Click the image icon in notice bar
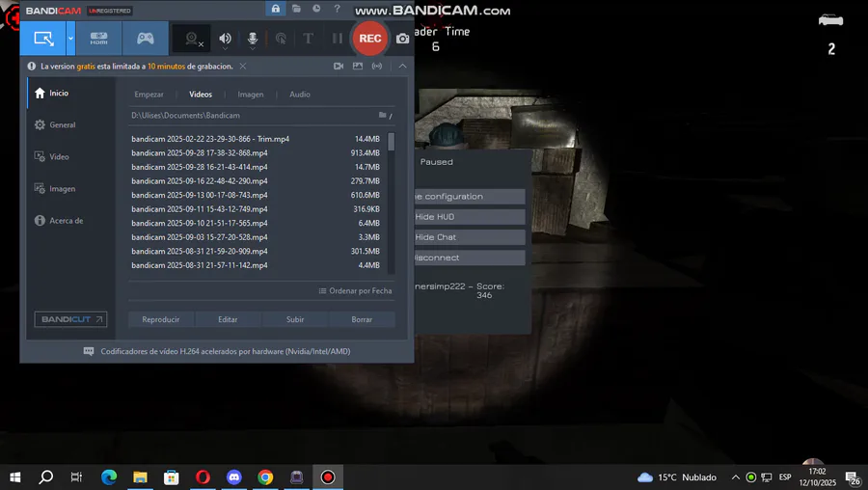This screenshot has width=868, height=490. pyautogui.click(x=358, y=66)
